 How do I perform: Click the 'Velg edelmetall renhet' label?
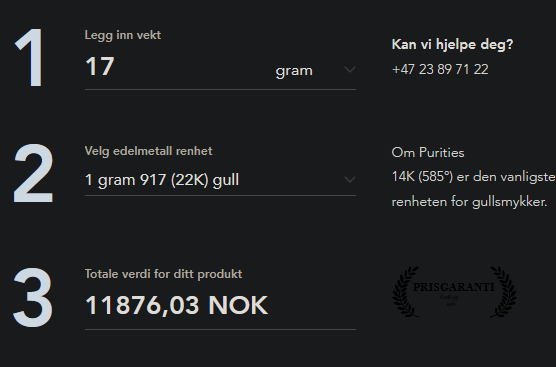pyautogui.click(x=149, y=151)
